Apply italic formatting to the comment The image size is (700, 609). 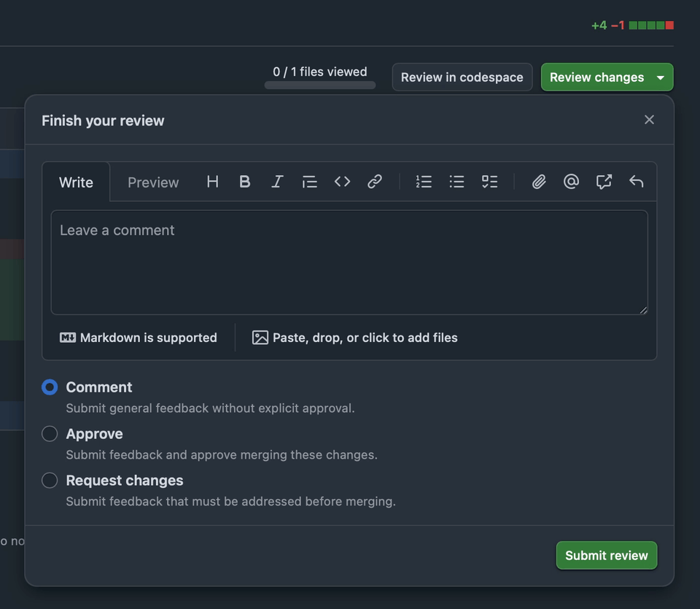click(277, 182)
